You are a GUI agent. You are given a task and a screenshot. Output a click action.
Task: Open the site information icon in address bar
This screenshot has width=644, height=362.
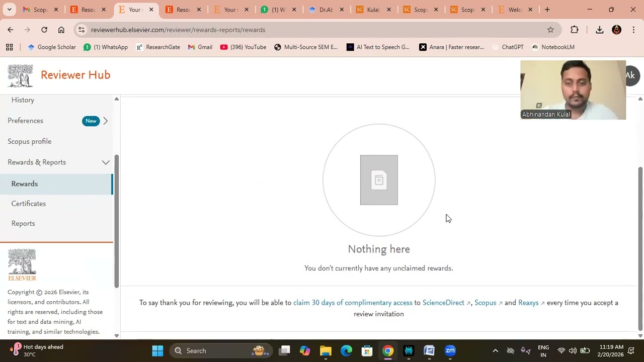coord(82,30)
